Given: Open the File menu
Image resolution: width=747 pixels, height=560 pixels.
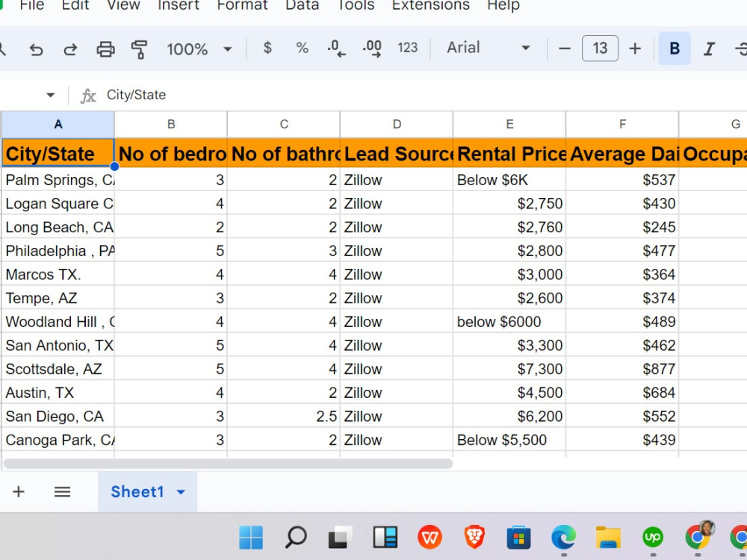Looking at the screenshot, I should pos(31,5).
